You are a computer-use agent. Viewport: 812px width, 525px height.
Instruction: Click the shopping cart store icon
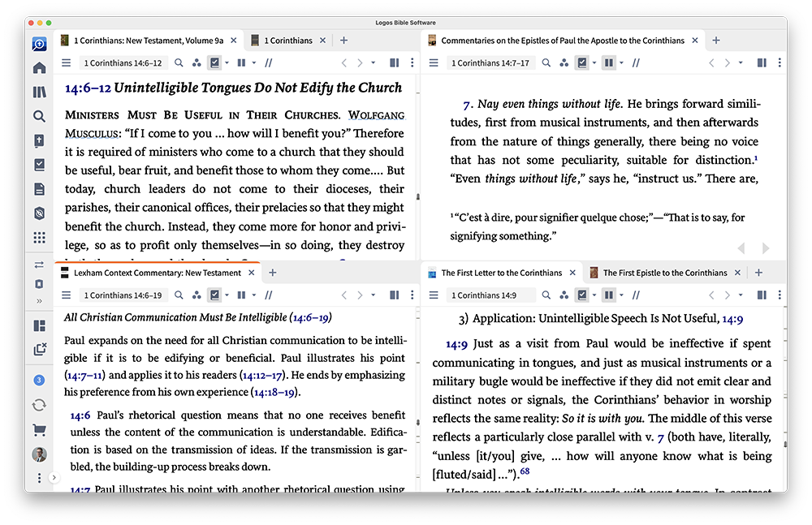[x=39, y=430]
